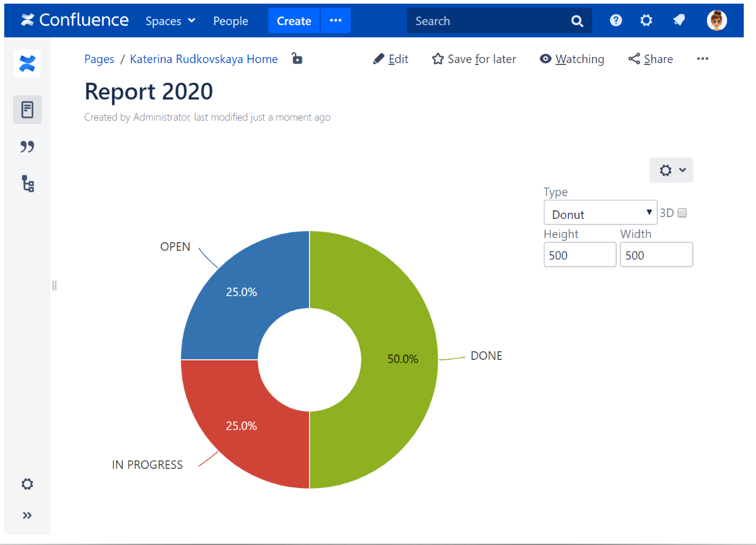Toggle Save for later star
The height and width of the screenshot is (545, 756).
(x=474, y=59)
